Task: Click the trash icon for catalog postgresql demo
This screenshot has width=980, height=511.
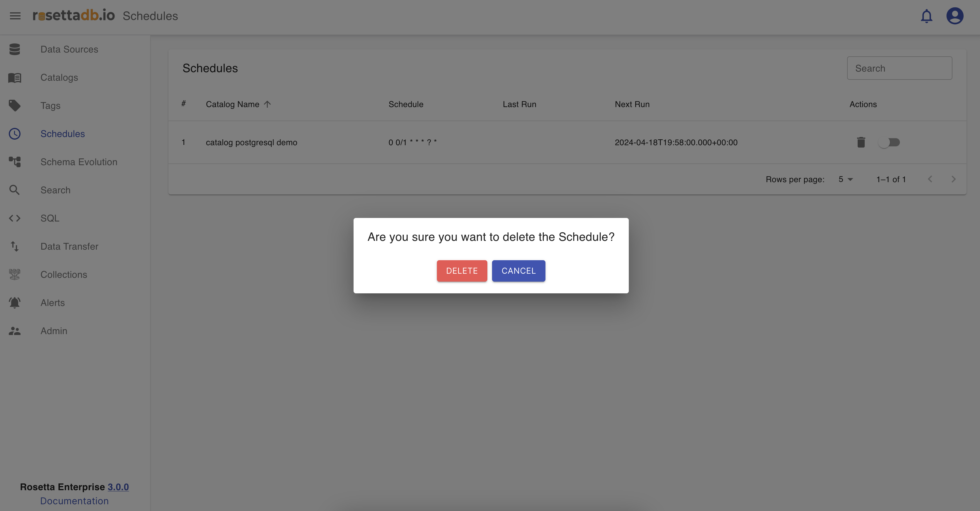Action: (x=861, y=142)
